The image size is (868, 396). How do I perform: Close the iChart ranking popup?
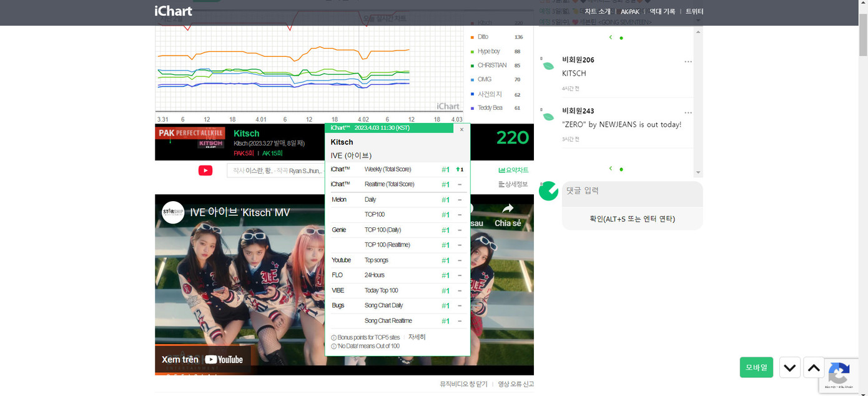(461, 129)
